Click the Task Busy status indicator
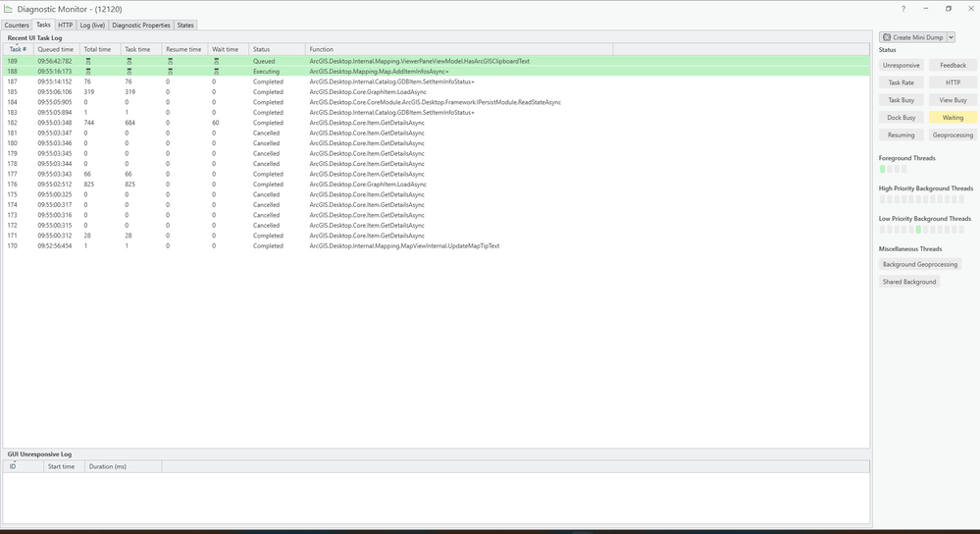This screenshot has height=534, width=980. pyautogui.click(x=902, y=100)
